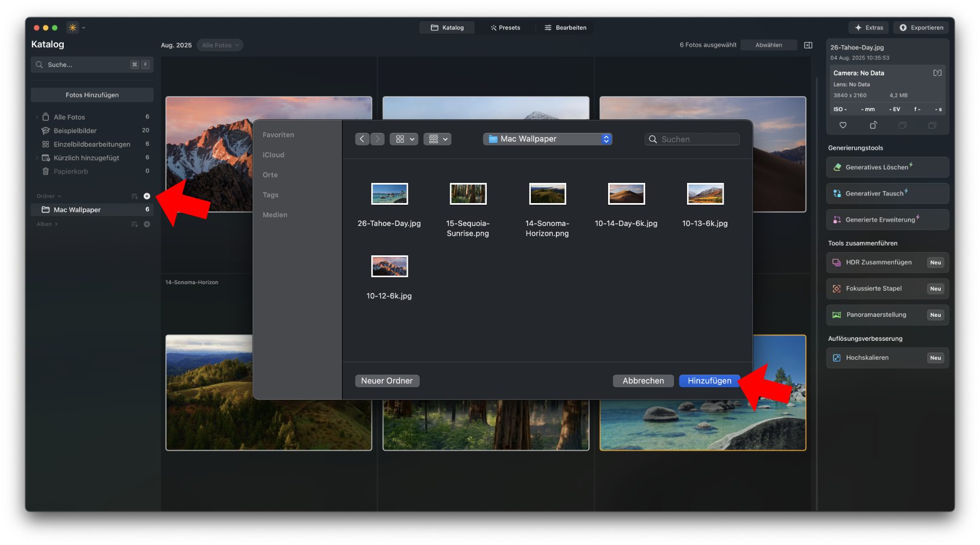Screen dimensions: 980x545
Task: Switch to the Presets tab
Action: tap(505, 28)
